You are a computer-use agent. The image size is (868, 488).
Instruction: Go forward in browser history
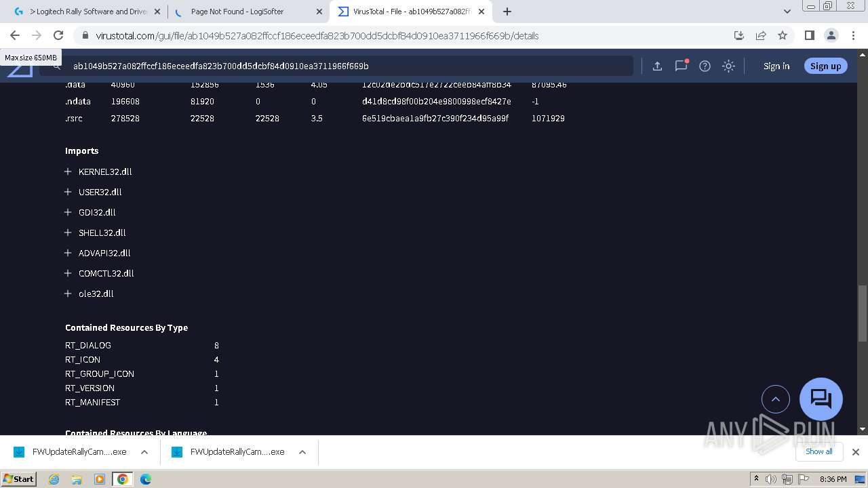point(37,35)
